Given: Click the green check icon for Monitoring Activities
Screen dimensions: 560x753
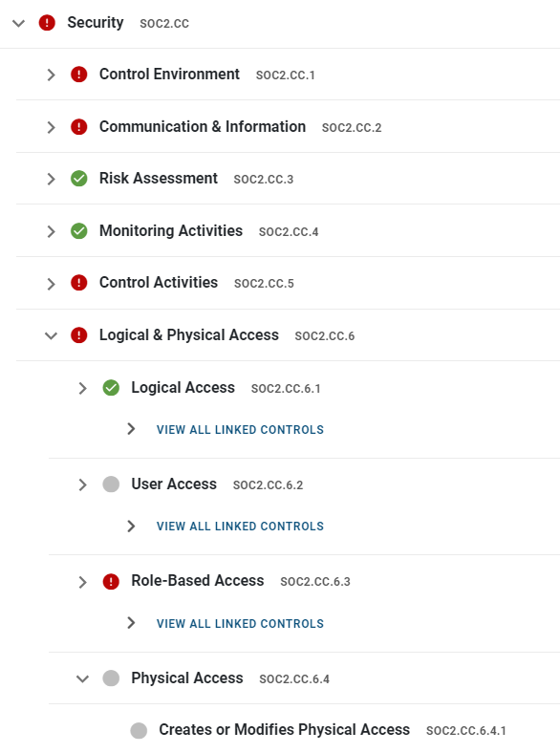Looking at the screenshot, I should coord(78,231).
